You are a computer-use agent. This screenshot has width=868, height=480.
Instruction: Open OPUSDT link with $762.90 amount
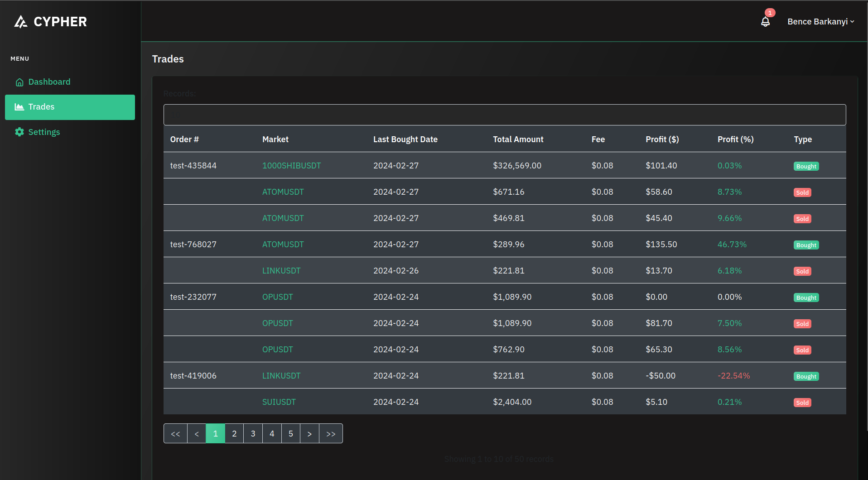[x=277, y=350]
